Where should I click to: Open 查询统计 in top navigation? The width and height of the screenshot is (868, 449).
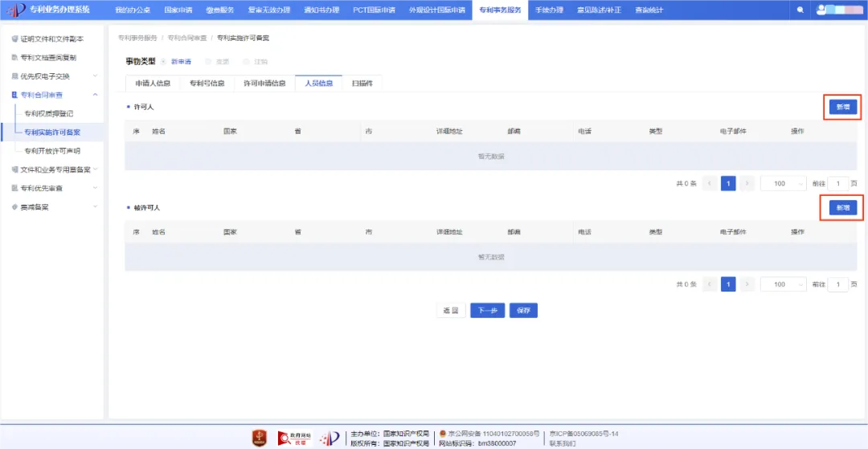[649, 10]
